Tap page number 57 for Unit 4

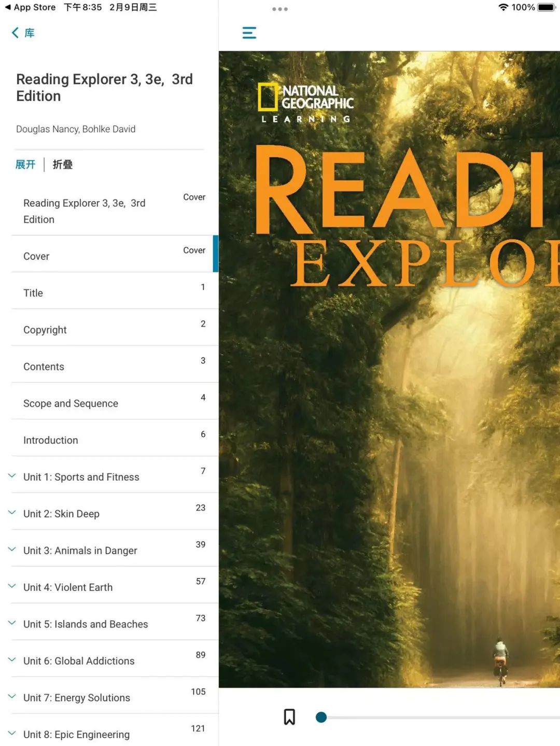[201, 581]
